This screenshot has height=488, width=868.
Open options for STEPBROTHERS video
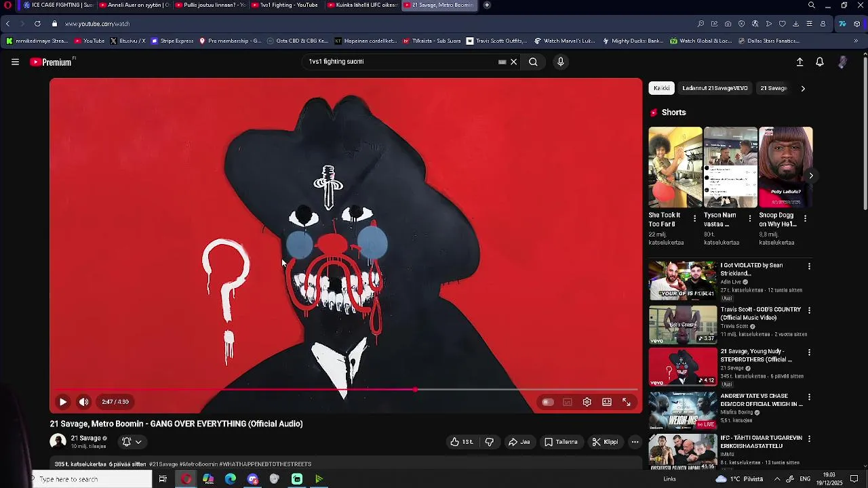point(809,353)
